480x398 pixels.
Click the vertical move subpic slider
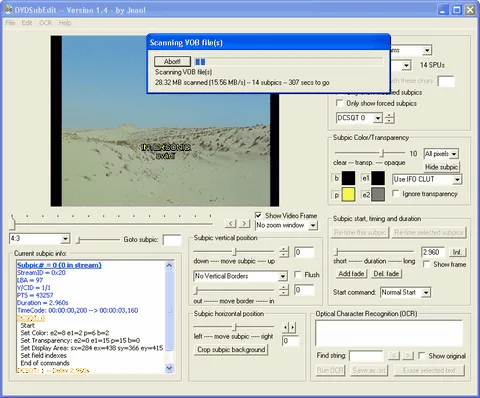[x=235, y=251]
